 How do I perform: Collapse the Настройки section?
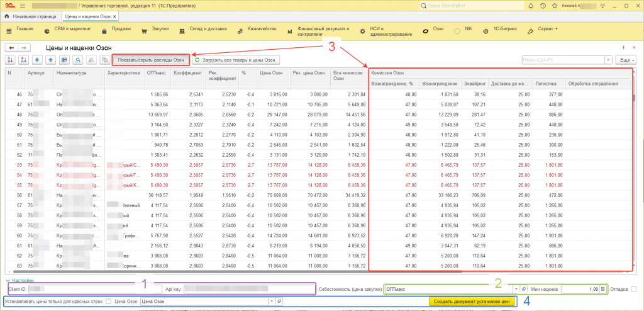[19, 280]
